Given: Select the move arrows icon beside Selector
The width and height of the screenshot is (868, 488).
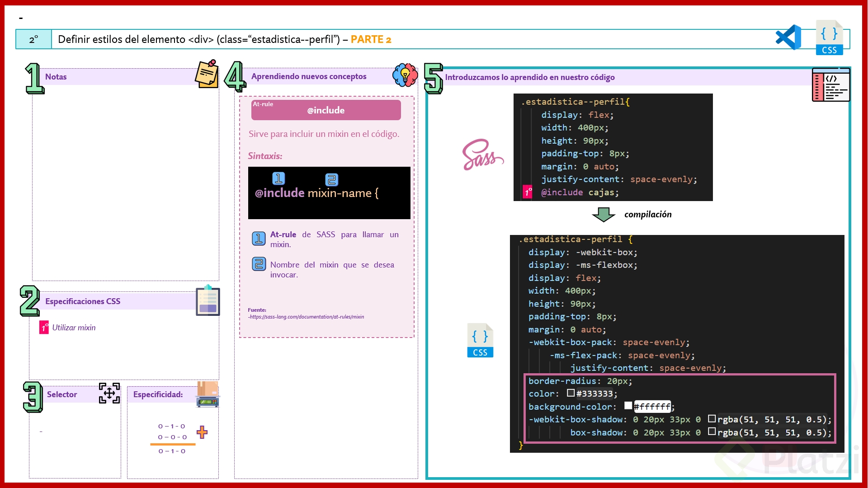Looking at the screenshot, I should (x=108, y=394).
